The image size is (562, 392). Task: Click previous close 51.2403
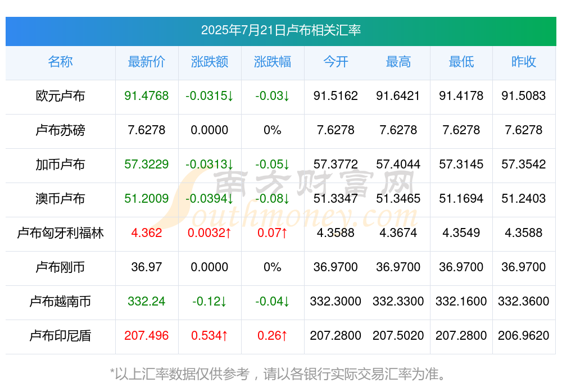click(524, 198)
